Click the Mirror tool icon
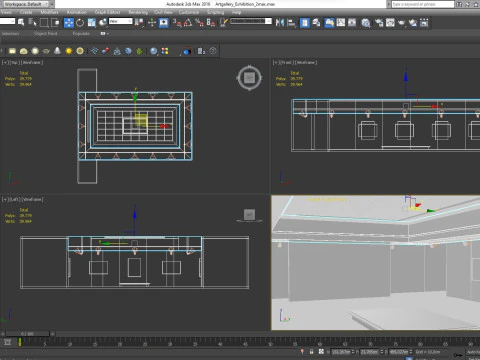The width and height of the screenshot is (480, 360). (280, 23)
